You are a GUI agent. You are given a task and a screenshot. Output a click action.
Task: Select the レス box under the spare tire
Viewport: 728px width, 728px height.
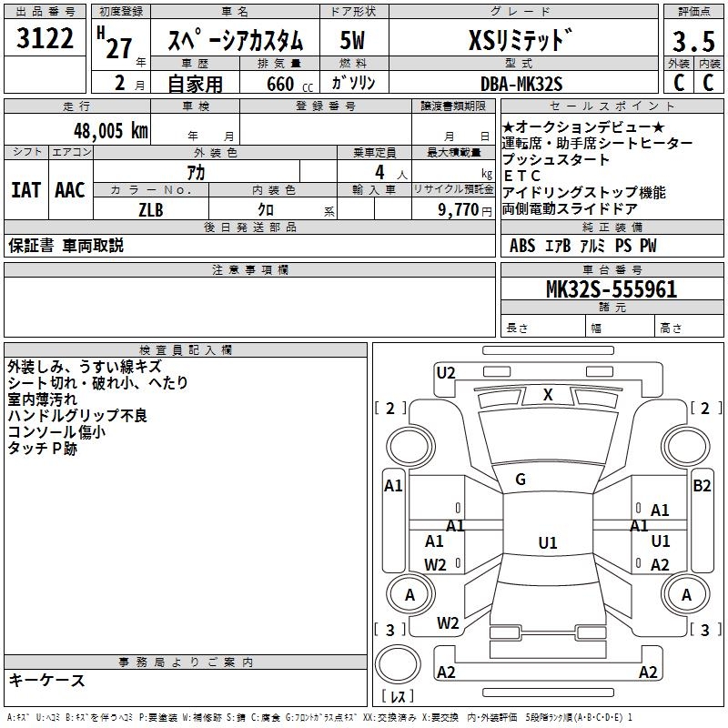[398, 697]
